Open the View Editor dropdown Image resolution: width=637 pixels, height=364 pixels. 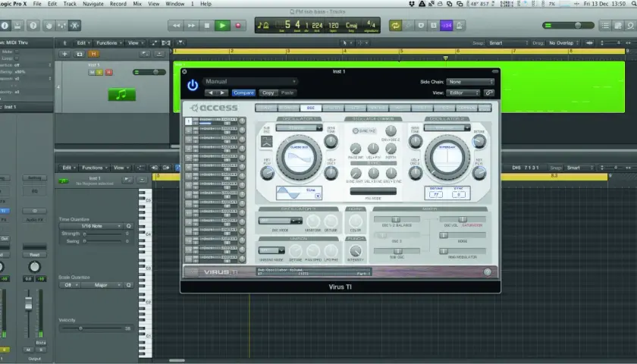pos(463,93)
